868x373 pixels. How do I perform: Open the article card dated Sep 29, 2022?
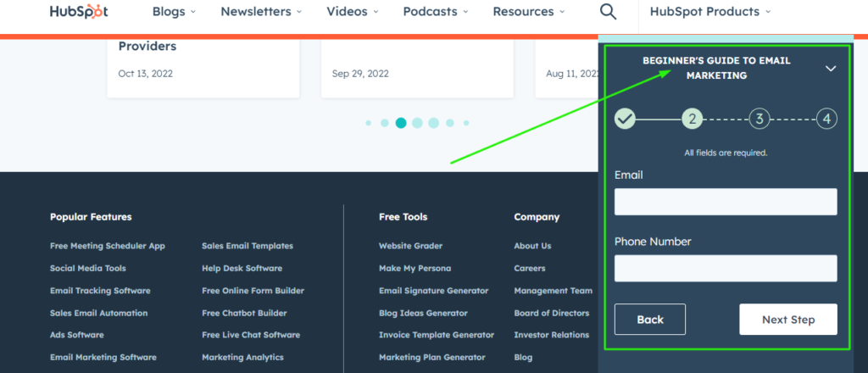coord(417,69)
